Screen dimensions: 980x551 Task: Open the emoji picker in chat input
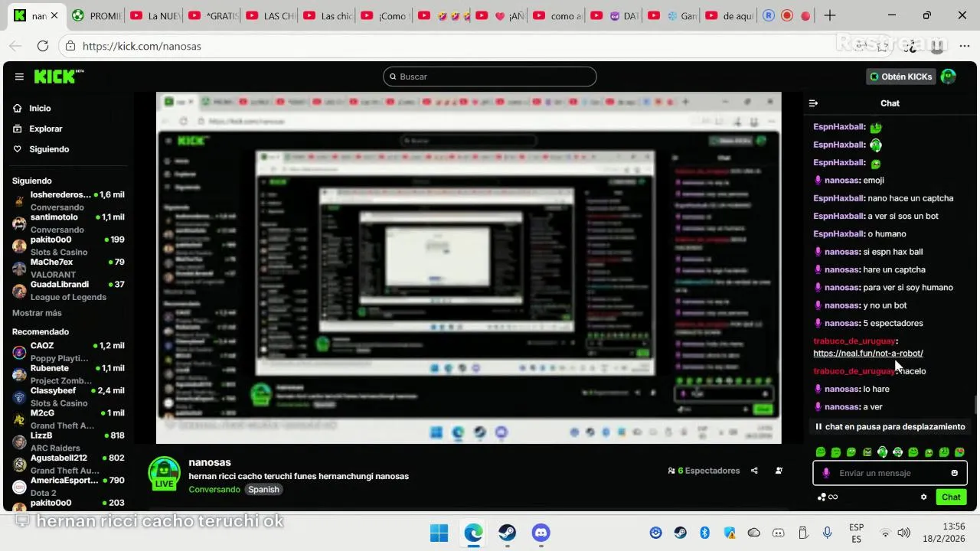954,473
